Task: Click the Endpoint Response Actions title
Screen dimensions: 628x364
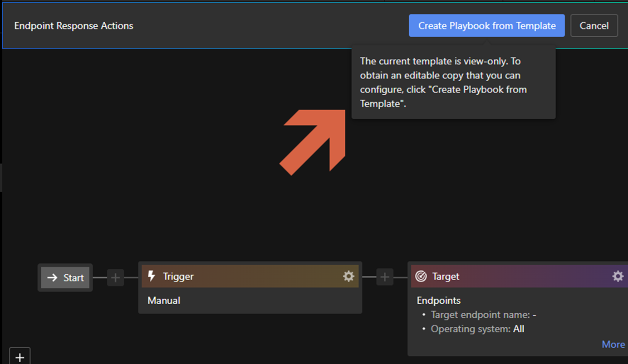Action: [74, 26]
